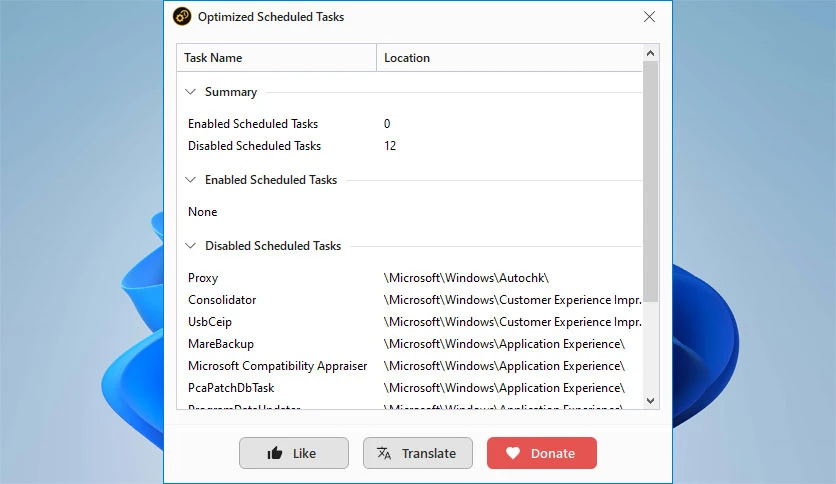The width and height of the screenshot is (836, 484).
Task: Give a Like via its text label
Action: point(304,453)
